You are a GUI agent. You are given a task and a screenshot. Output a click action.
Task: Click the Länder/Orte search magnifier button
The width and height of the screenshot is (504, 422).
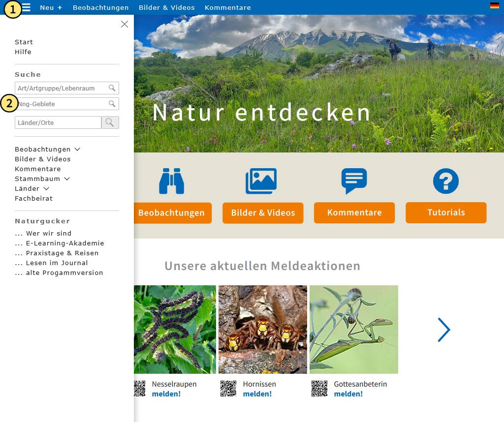pos(110,122)
